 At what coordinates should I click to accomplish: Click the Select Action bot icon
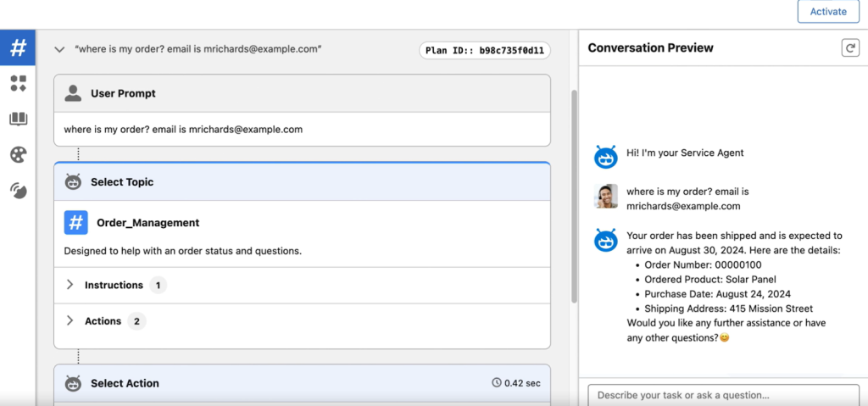click(73, 383)
